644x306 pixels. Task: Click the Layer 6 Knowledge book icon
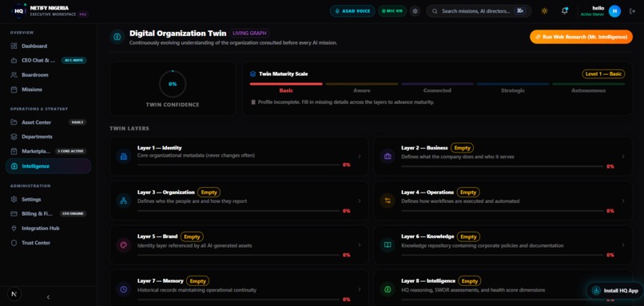pyautogui.click(x=388, y=244)
